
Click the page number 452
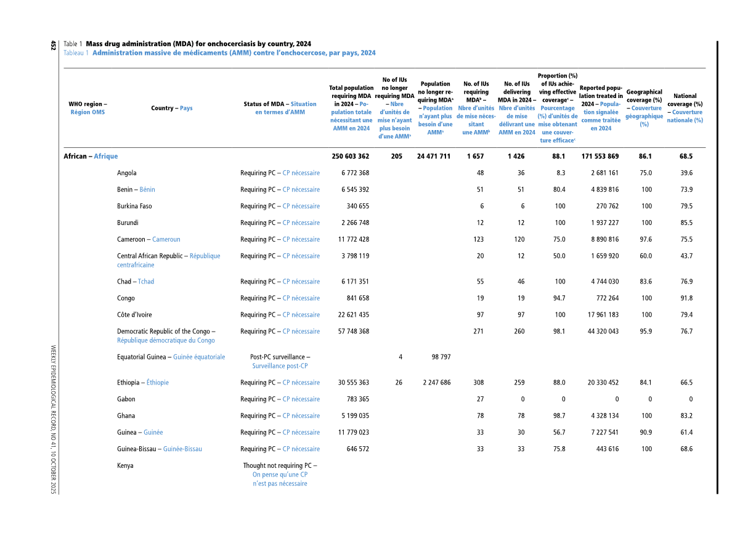(x=53, y=45)
